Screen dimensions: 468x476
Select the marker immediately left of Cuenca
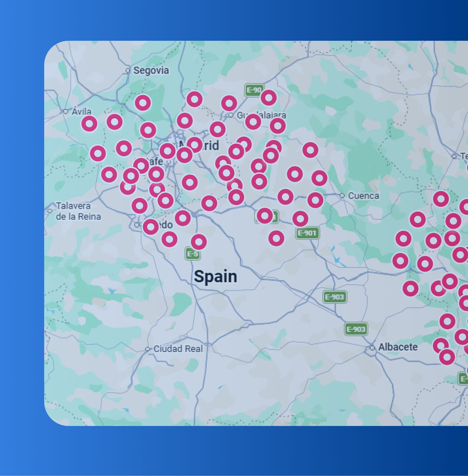click(315, 200)
